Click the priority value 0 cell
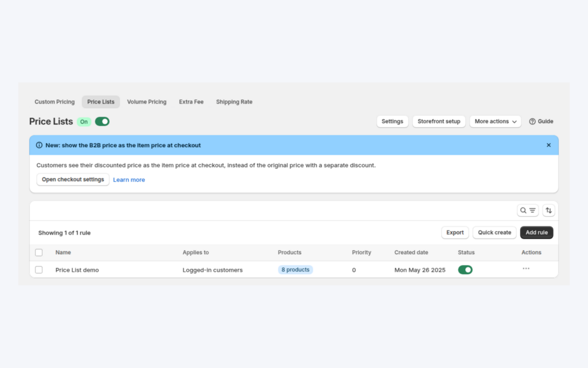Screen dimensions: 588x368 (x=354, y=270)
